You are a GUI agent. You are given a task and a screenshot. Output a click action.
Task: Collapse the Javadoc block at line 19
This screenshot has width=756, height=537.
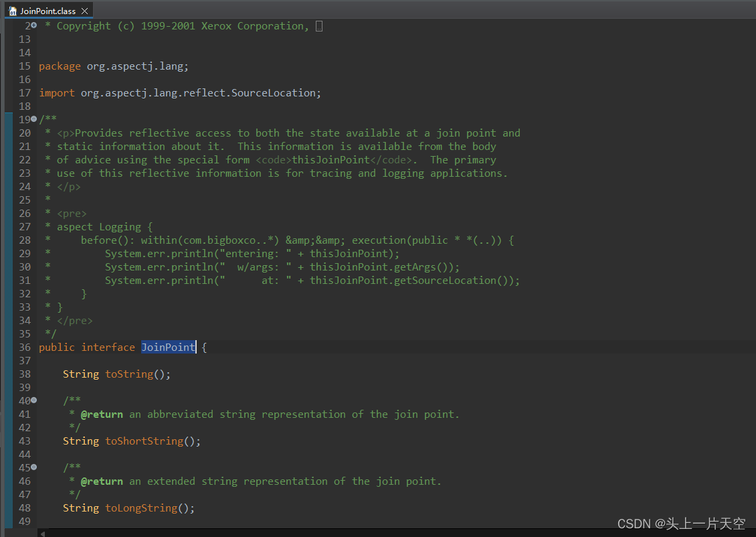(33, 119)
